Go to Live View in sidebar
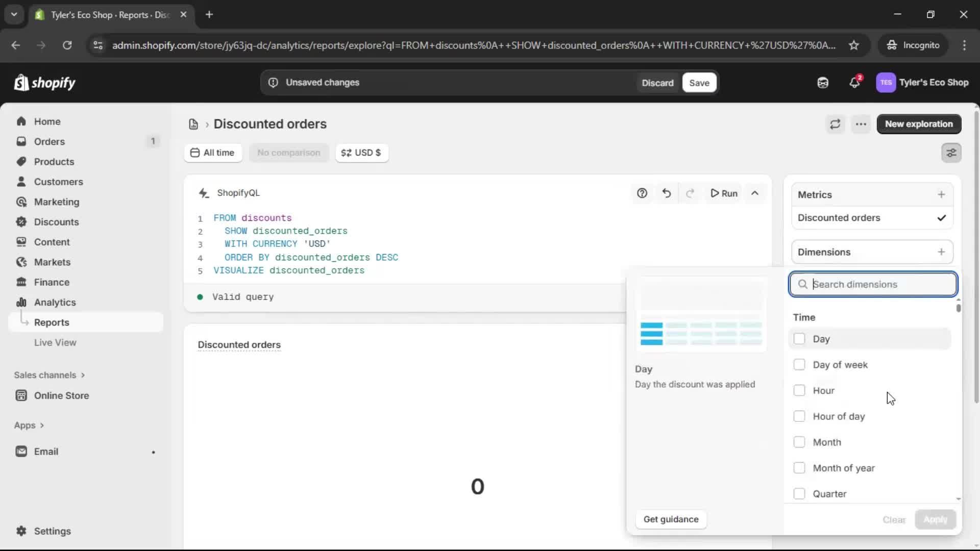The height and width of the screenshot is (551, 980). tap(55, 342)
